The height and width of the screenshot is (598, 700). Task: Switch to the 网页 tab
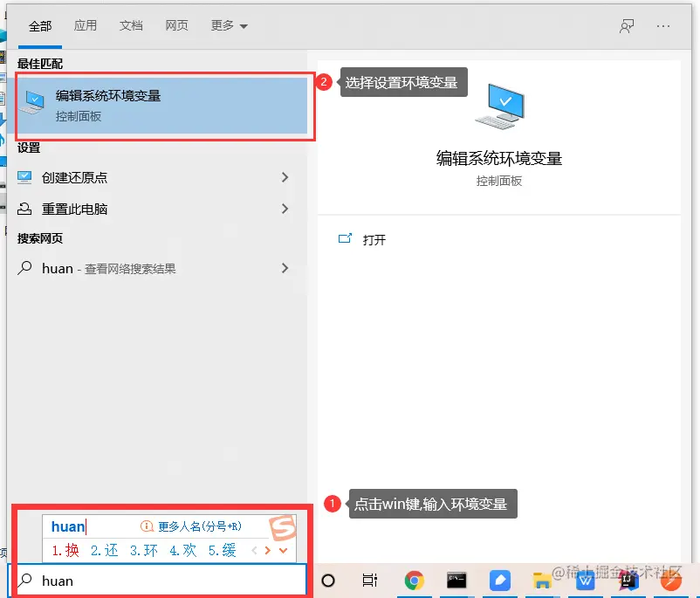(x=177, y=25)
